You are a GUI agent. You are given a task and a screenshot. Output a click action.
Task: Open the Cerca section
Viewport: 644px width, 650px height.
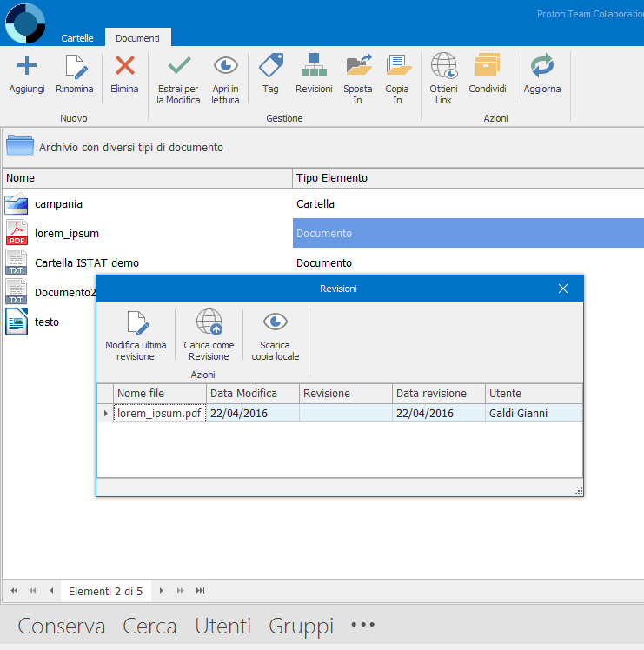click(149, 626)
